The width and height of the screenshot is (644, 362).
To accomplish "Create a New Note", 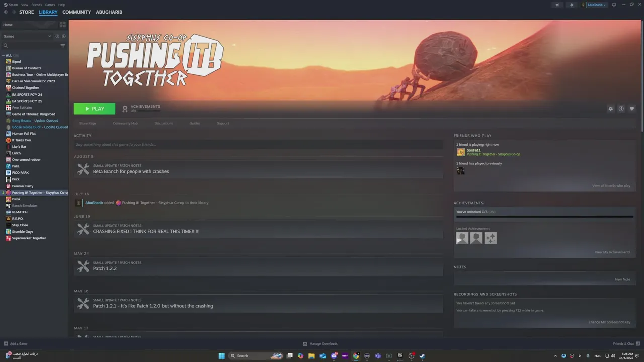I will tap(622, 279).
